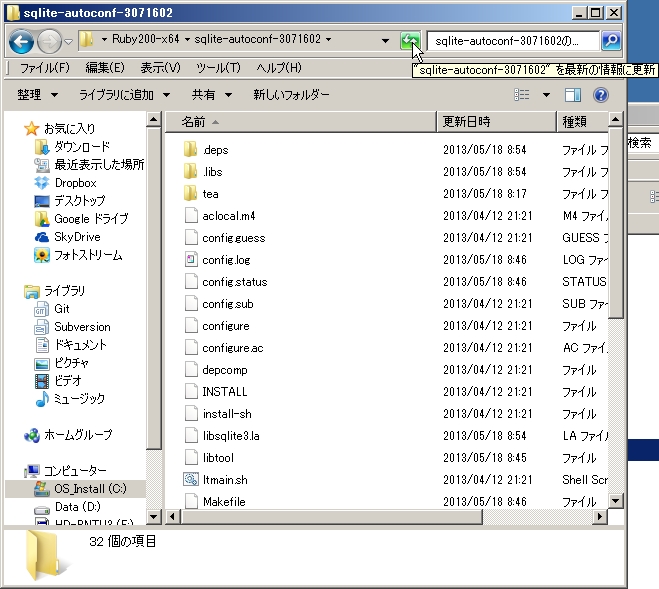
Task: Open the ミュージック library
Action: [70, 399]
